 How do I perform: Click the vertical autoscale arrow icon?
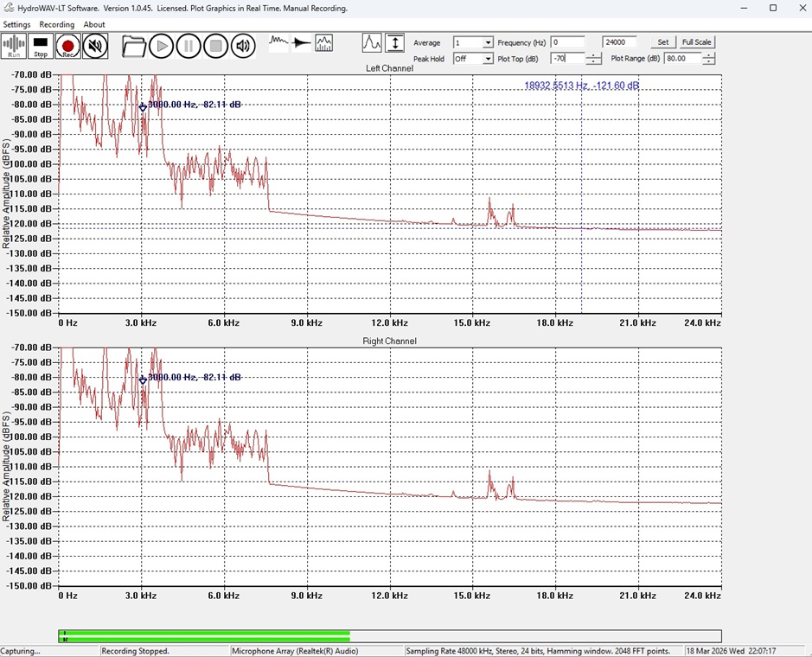(x=395, y=42)
